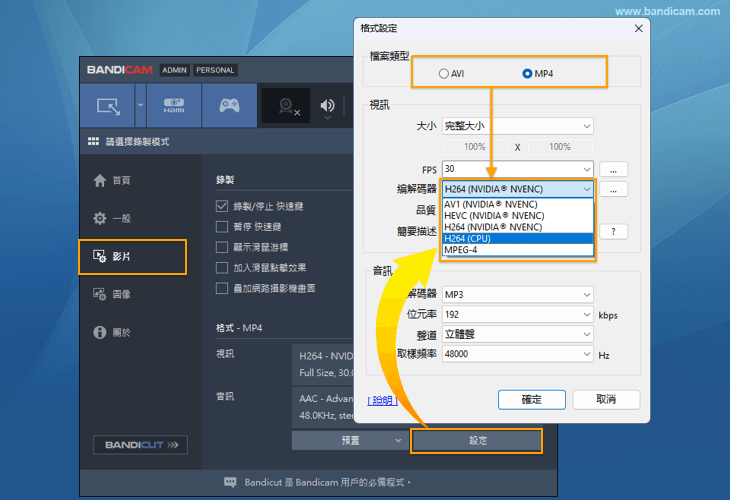Close the 格式設定 dialog
Image resolution: width=730 pixels, height=500 pixels.
pyautogui.click(x=639, y=28)
